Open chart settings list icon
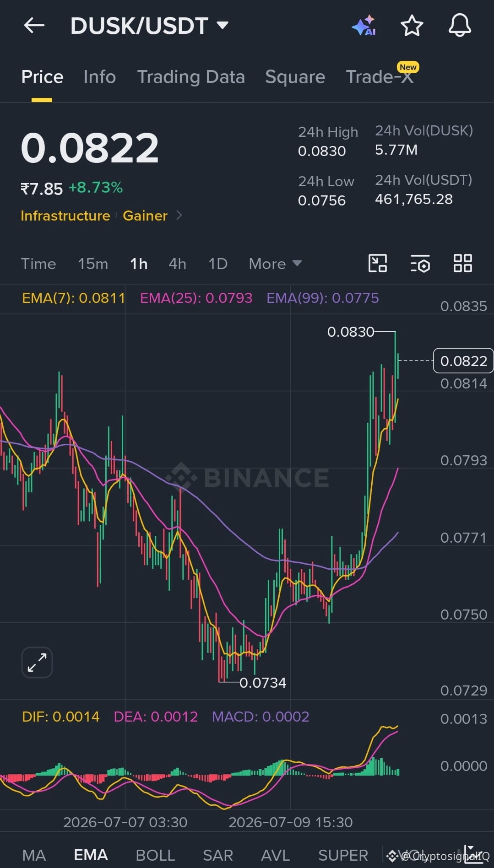The image size is (494, 868). click(420, 264)
